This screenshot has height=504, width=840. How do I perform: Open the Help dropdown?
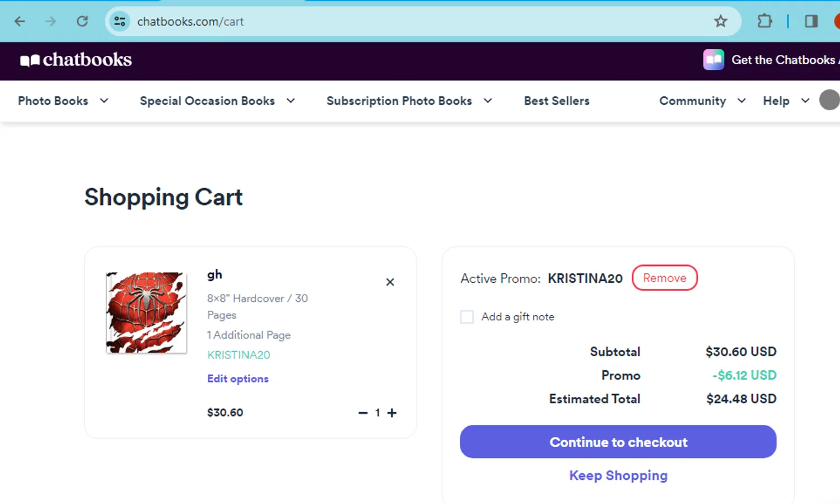point(786,101)
